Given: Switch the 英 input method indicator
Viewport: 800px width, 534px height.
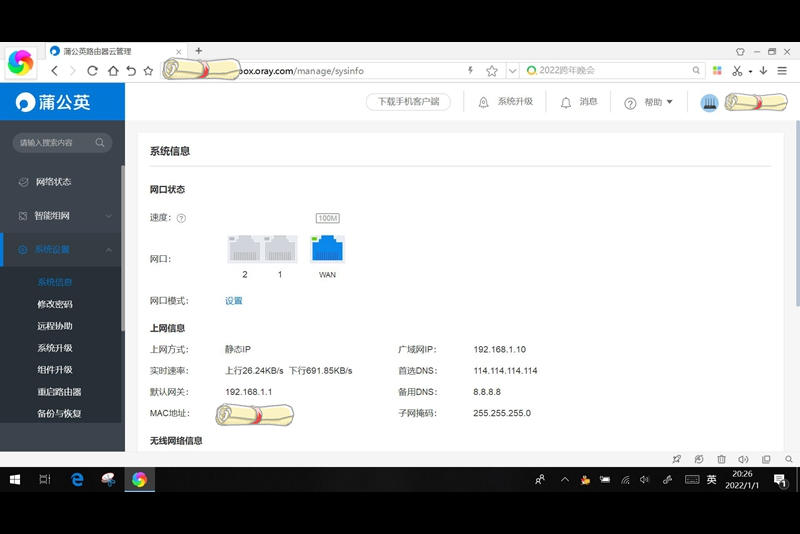Looking at the screenshot, I should (x=711, y=480).
